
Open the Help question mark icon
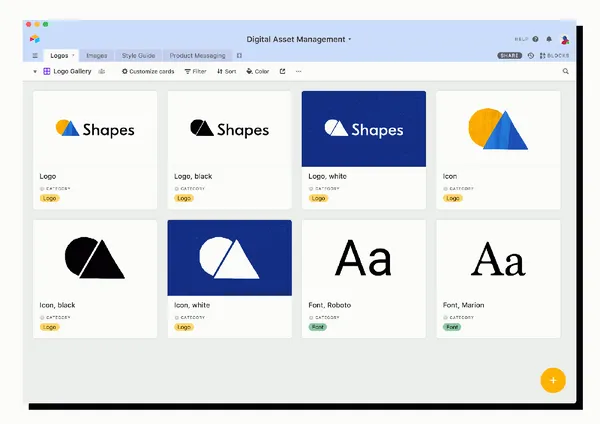tap(535, 39)
